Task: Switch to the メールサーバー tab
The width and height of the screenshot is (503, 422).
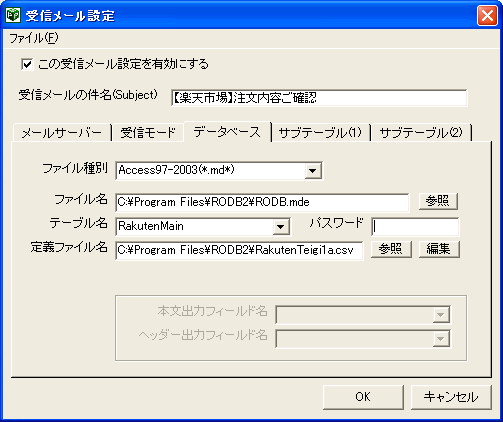Action: (62, 133)
